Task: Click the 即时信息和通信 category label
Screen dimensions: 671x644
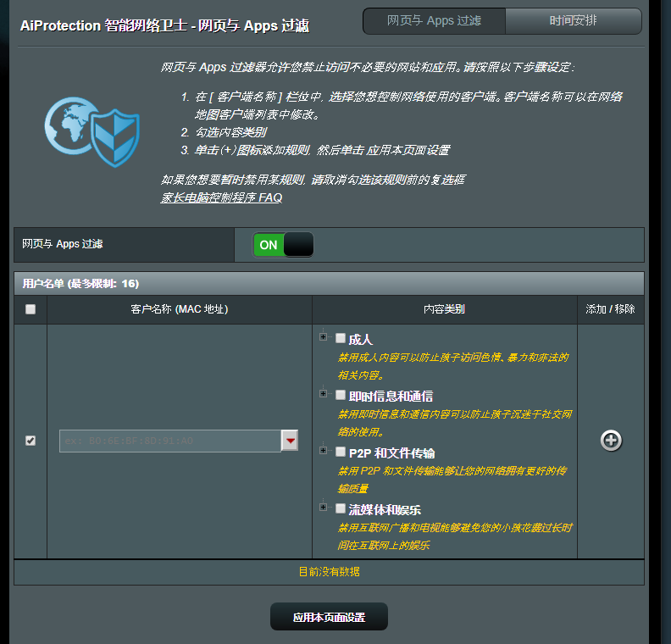Action: click(391, 397)
